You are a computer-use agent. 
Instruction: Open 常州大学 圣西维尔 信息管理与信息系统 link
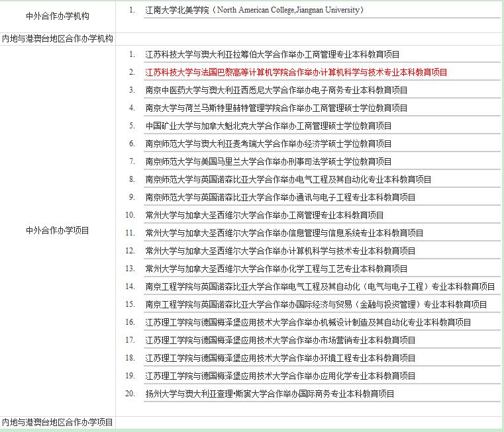[x=284, y=233]
